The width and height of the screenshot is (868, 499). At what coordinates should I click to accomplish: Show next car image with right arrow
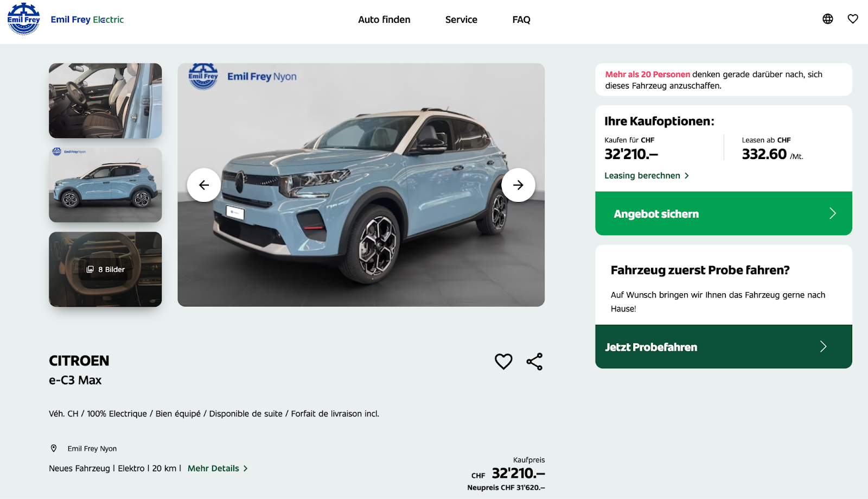518,185
